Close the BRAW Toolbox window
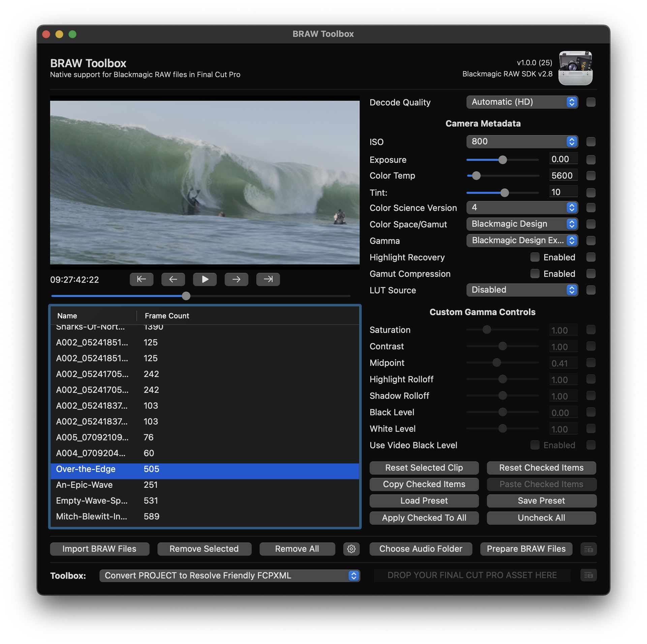Image resolution: width=647 pixels, height=644 pixels. point(46,34)
